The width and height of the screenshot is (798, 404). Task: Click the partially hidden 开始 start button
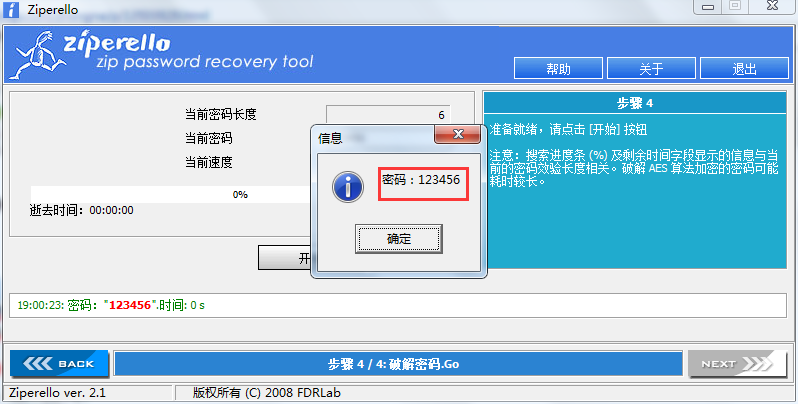point(284,258)
